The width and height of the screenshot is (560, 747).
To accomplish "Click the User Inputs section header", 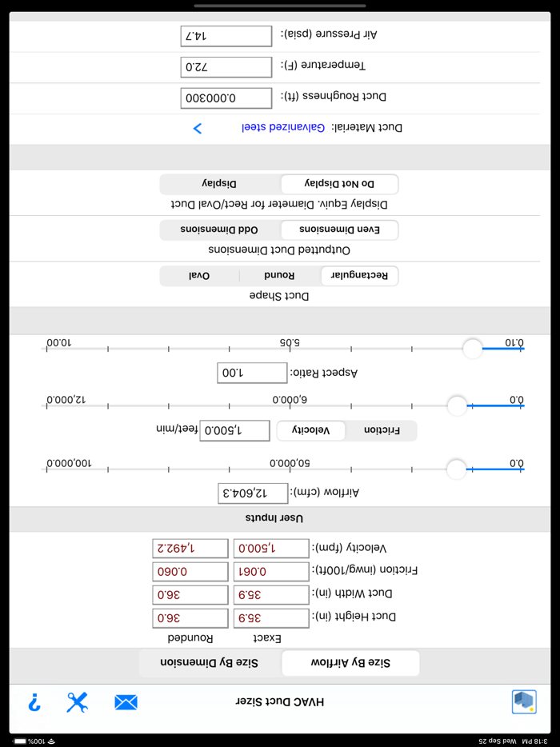I will point(274,518).
